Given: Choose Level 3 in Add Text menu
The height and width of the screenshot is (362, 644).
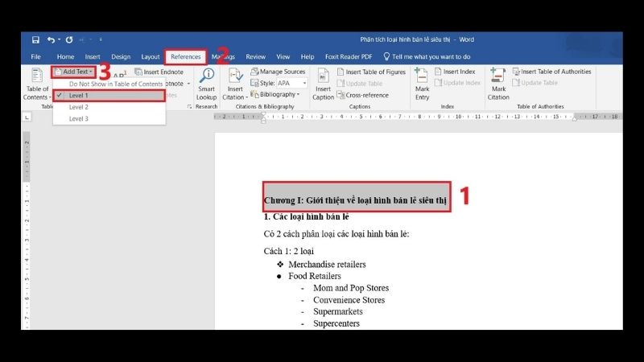Looking at the screenshot, I should coord(79,118).
